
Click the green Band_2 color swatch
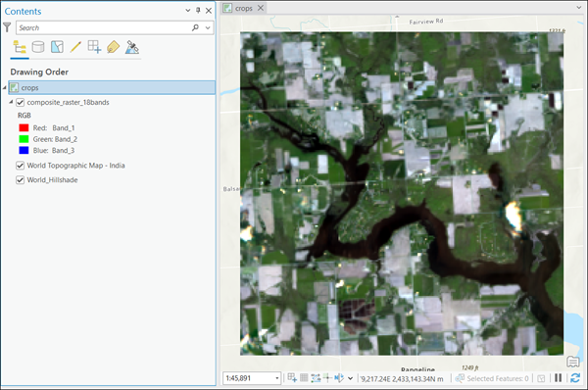point(24,139)
